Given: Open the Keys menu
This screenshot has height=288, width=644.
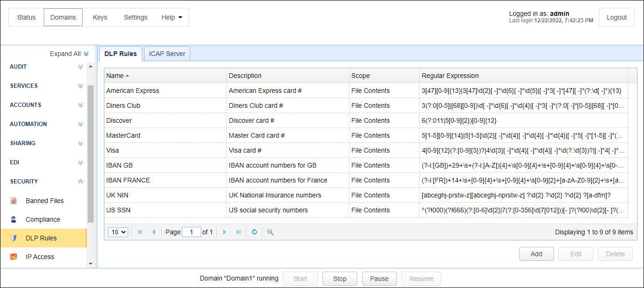Looking at the screenshot, I should 100,17.
